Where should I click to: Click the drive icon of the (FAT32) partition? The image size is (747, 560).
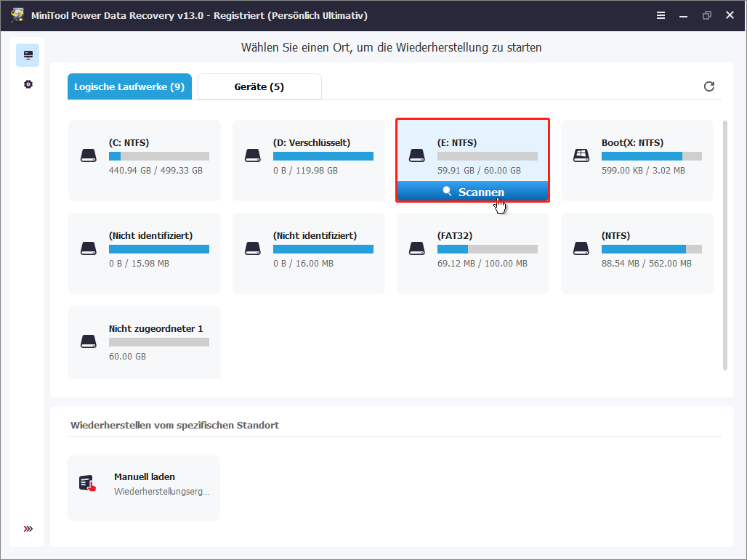pyautogui.click(x=417, y=248)
